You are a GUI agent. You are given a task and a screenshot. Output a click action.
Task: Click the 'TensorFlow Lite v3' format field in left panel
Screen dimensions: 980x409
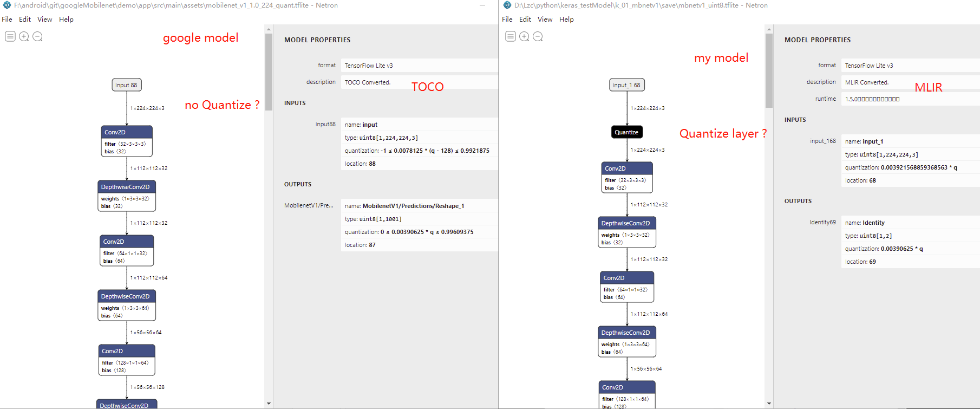pos(420,66)
